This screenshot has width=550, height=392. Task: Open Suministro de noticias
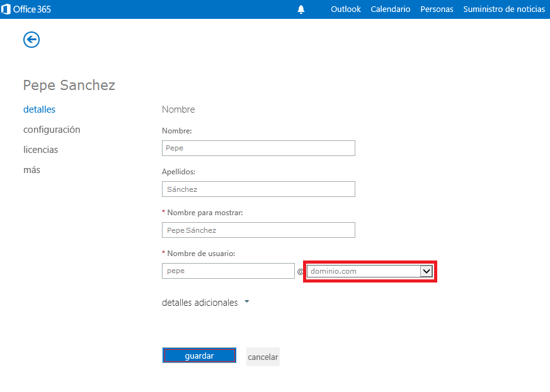tap(504, 9)
